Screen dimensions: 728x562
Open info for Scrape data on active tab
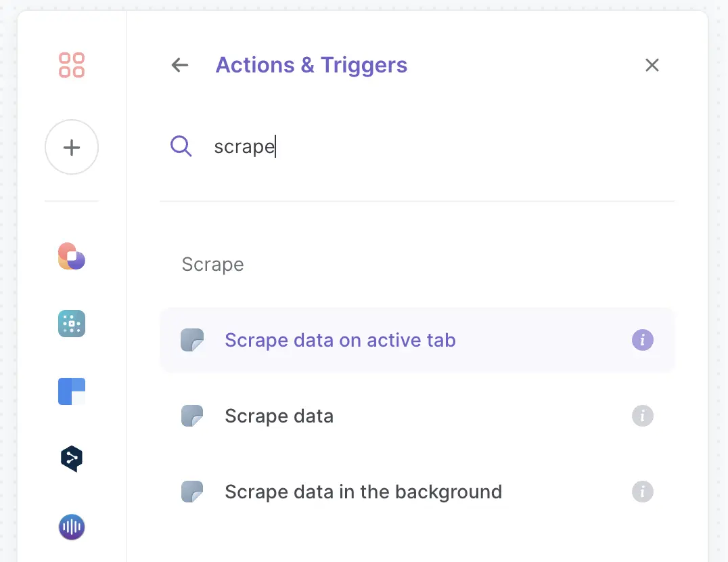pos(643,340)
